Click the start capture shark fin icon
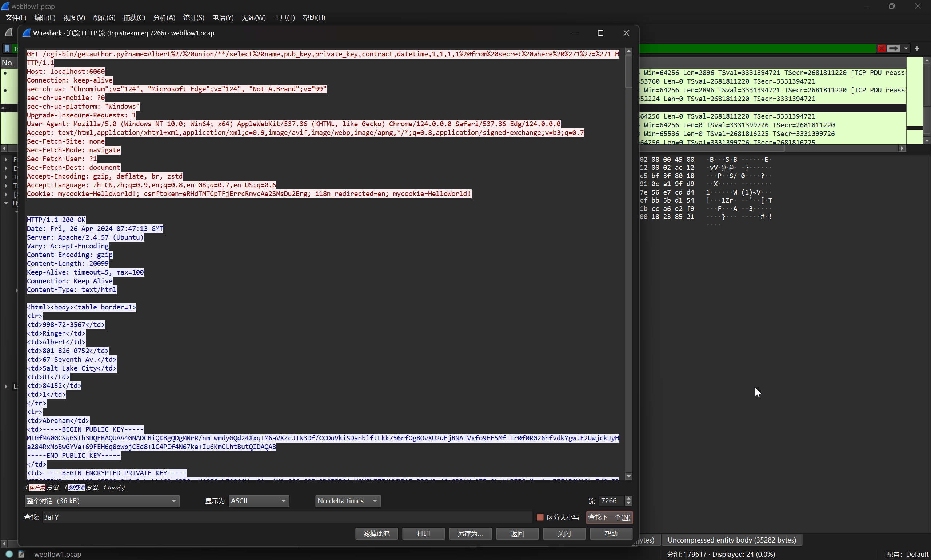Image resolution: width=931 pixels, height=560 pixels. (x=9, y=32)
